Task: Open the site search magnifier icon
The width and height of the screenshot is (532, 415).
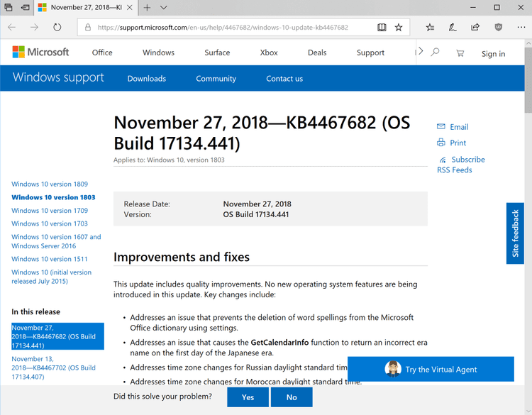Action: coord(435,52)
